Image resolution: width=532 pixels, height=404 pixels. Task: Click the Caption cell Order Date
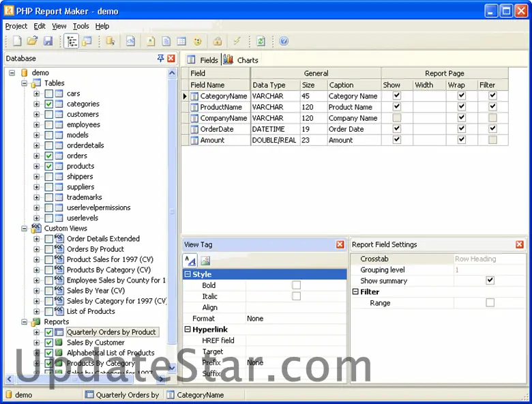(354, 129)
